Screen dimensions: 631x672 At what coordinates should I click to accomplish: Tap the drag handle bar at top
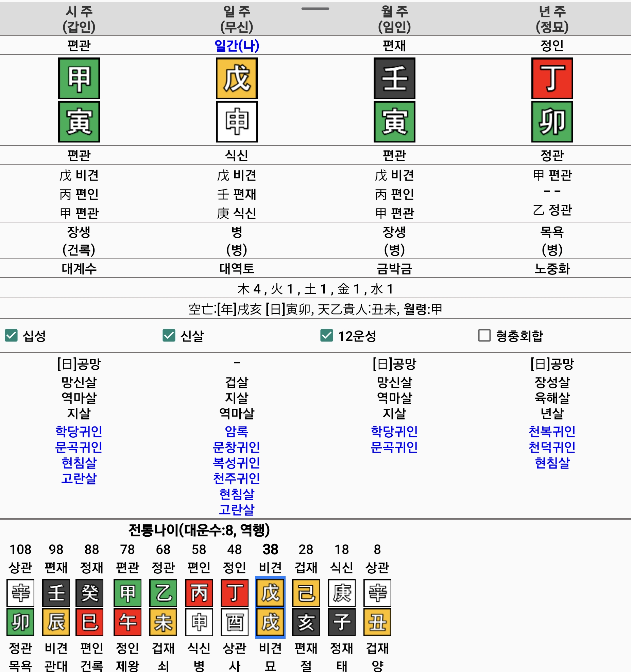pyautogui.click(x=315, y=9)
